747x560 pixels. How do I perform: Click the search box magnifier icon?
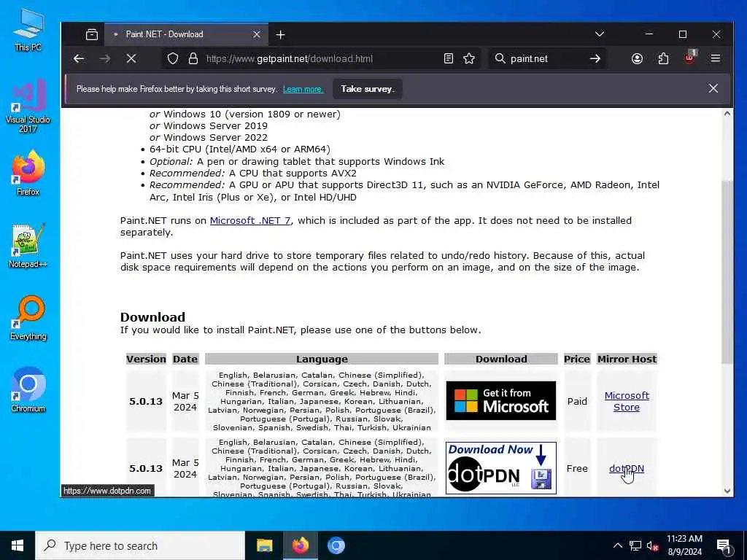coord(500,58)
